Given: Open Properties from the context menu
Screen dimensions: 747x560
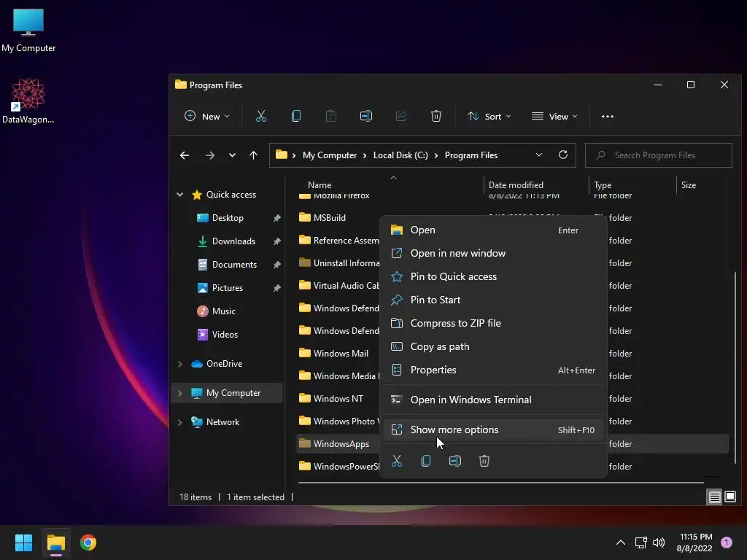Looking at the screenshot, I should point(493,370).
